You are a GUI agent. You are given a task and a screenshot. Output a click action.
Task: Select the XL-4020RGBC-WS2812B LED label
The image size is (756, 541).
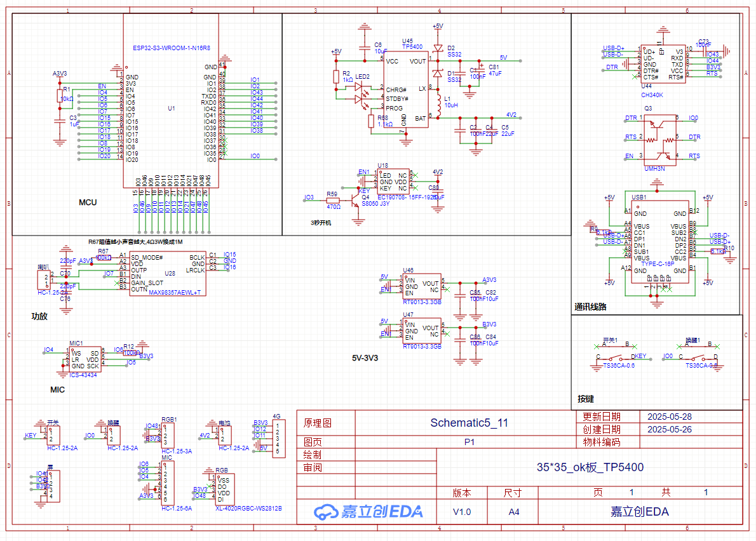pos(248,508)
